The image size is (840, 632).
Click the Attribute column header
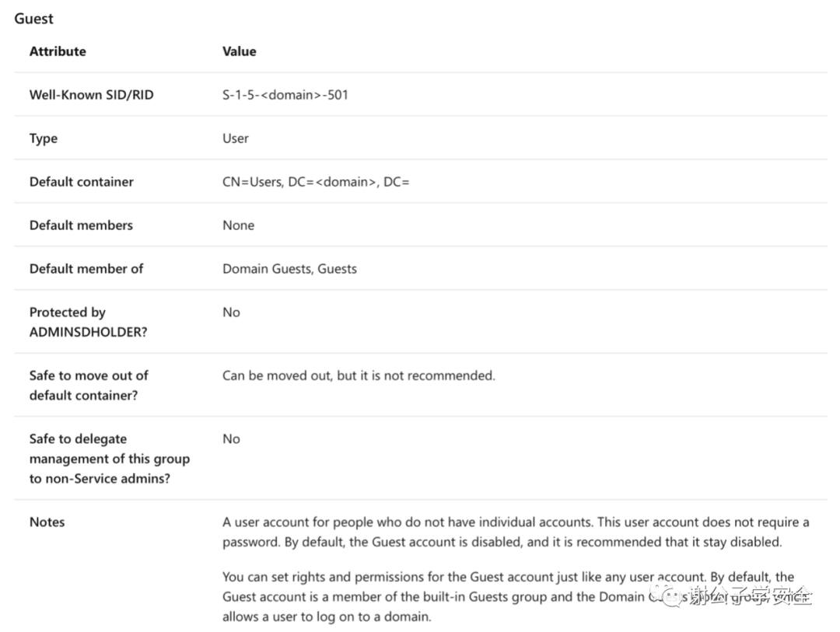[58, 51]
